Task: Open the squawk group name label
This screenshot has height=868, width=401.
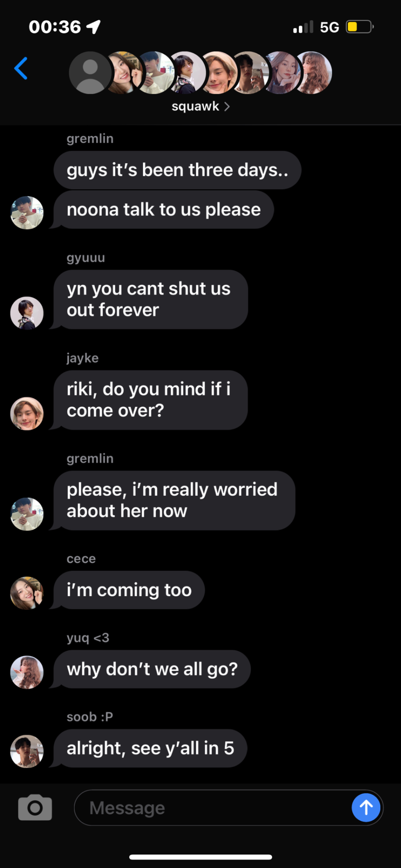Action: pos(195,106)
